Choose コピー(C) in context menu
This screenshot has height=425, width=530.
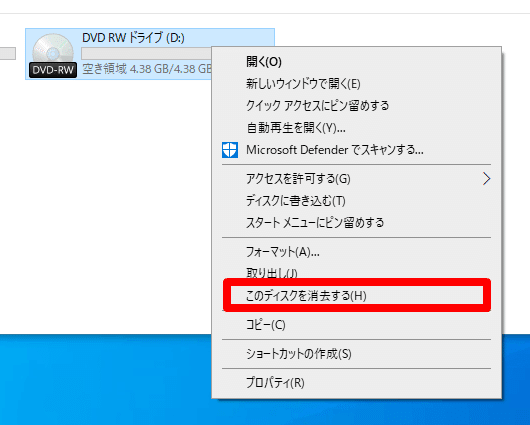[356, 325]
